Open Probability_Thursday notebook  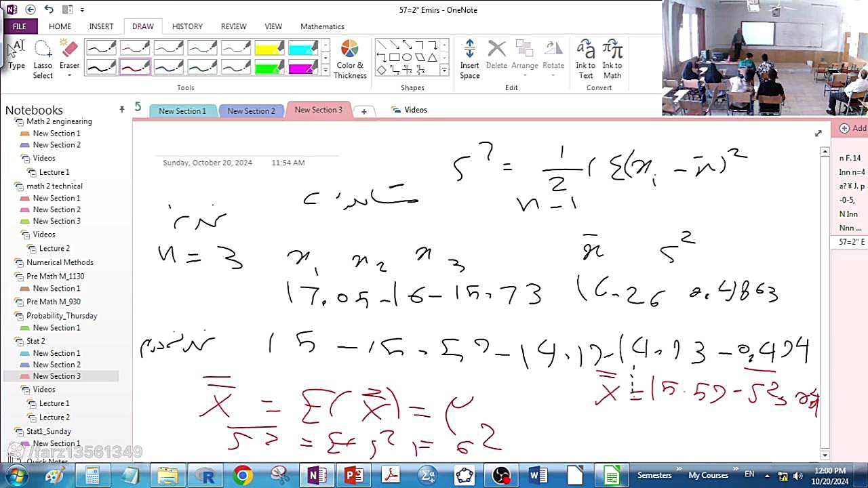(x=62, y=315)
